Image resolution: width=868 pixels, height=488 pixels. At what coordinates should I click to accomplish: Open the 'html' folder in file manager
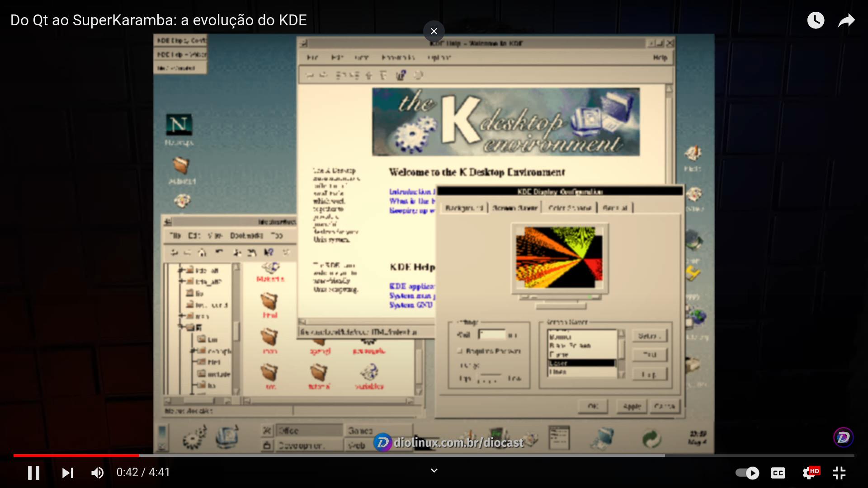(269, 305)
